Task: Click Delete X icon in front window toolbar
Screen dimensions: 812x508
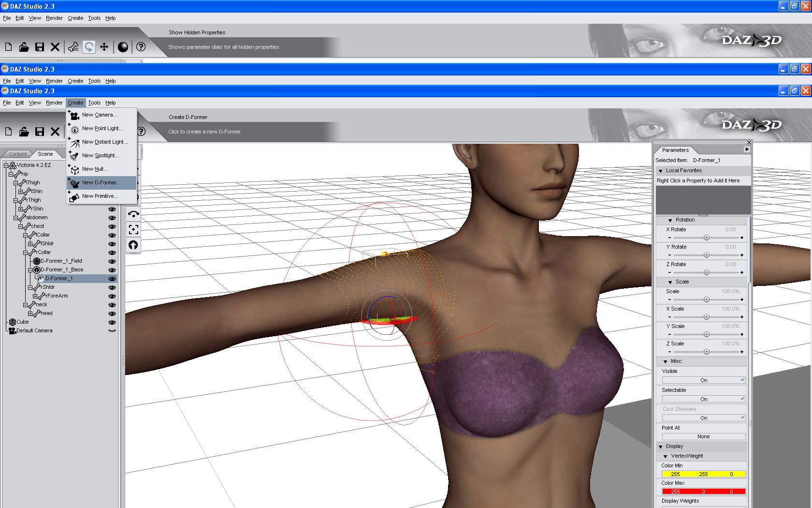Action: [55, 132]
